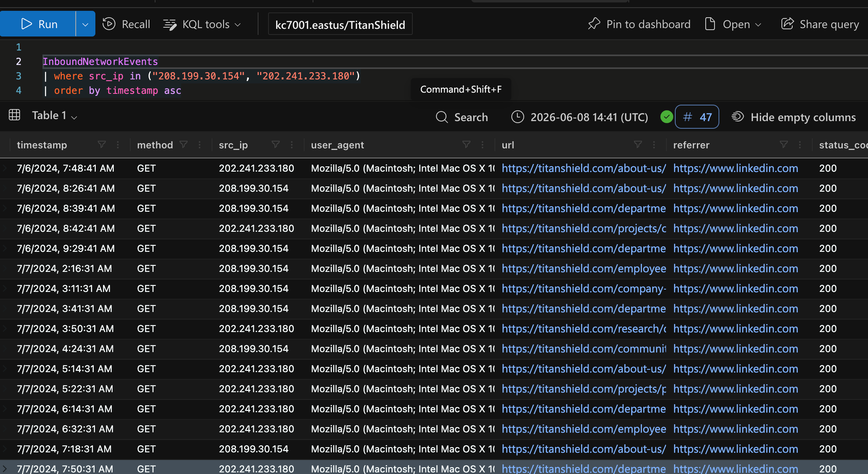868x474 pixels.
Task: Open the company url in 3:11:31 AM row
Action: (x=583, y=288)
